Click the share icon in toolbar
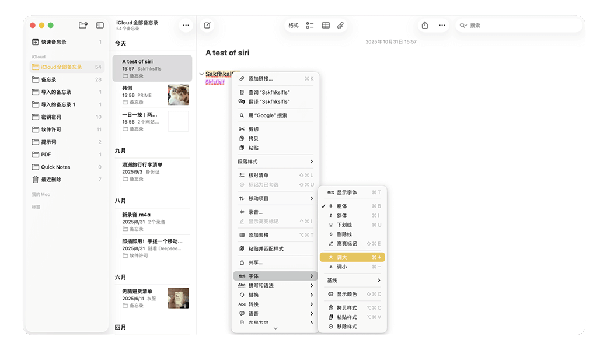This screenshot has width=607, height=364. [x=425, y=26]
